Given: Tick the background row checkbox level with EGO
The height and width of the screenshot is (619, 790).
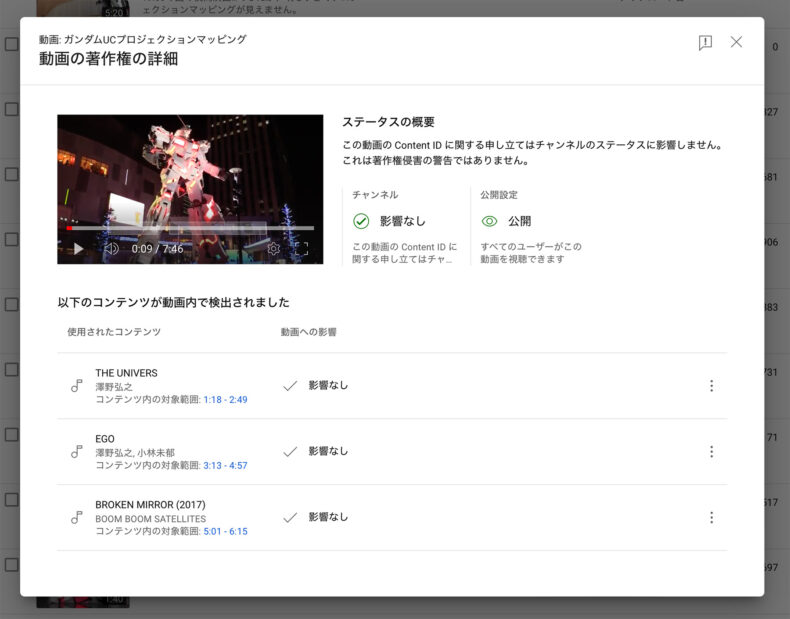Looking at the screenshot, I should tap(11, 435).
